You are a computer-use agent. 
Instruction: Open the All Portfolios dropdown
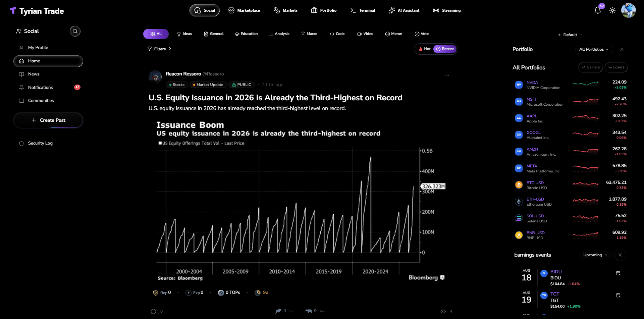594,49
